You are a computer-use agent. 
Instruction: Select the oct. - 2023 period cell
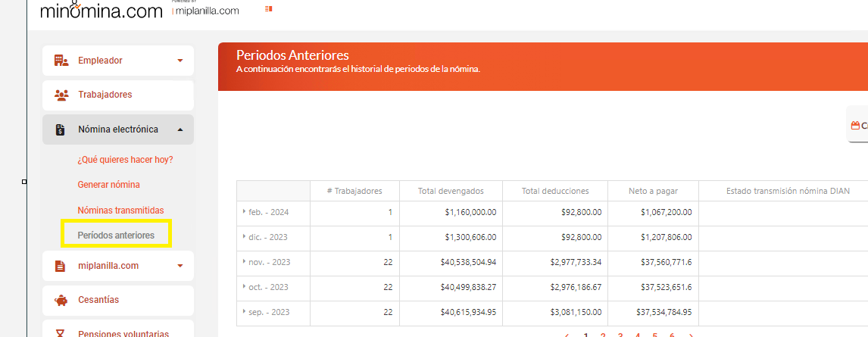273,287
